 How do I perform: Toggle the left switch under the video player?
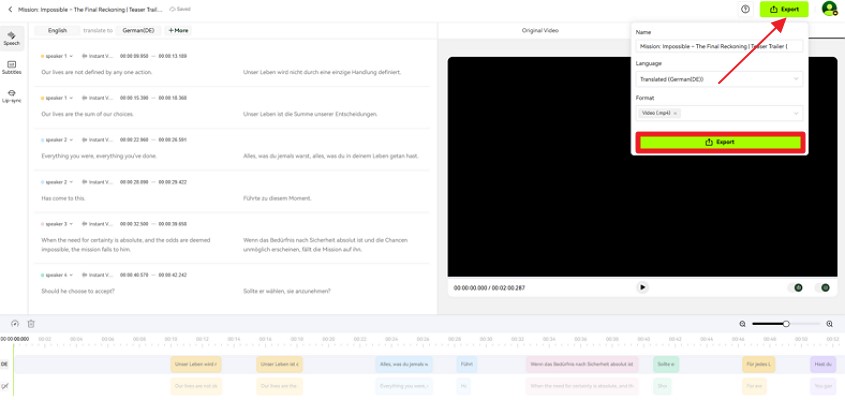pos(797,288)
